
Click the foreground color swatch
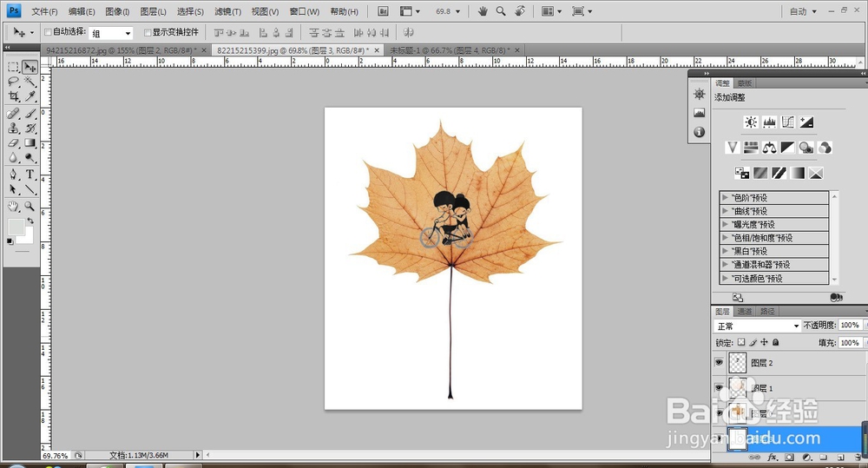pyautogui.click(x=16, y=227)
